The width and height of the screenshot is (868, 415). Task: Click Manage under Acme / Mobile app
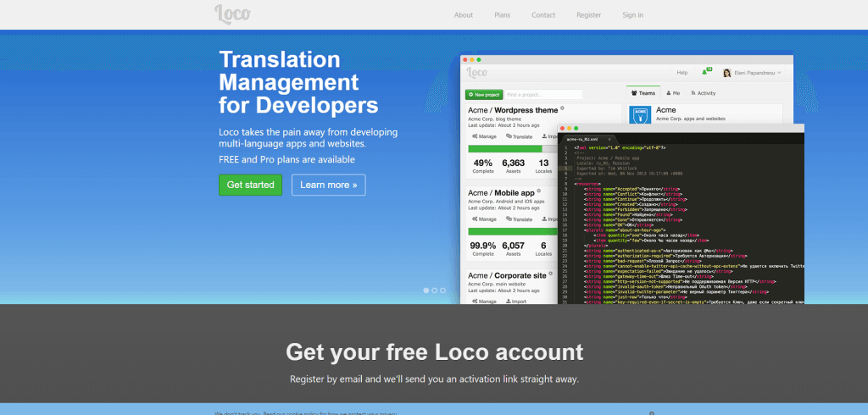click(x=484, y=219)
